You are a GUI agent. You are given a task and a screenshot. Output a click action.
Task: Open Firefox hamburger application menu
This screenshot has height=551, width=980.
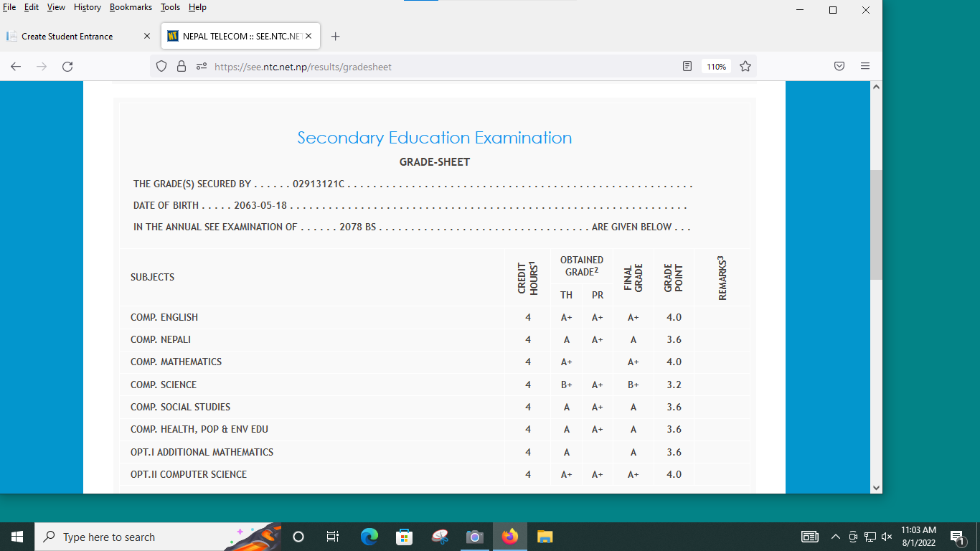[865, 67]
